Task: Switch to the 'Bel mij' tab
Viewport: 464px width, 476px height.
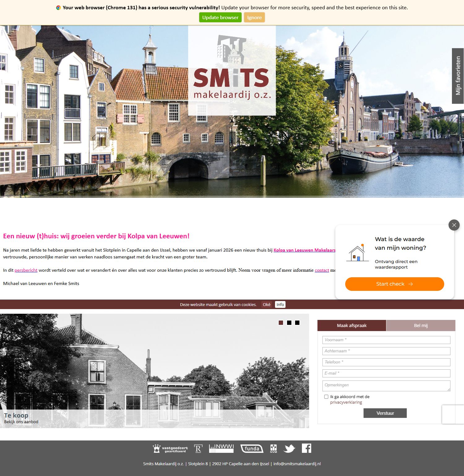Action: click(420, 325)
